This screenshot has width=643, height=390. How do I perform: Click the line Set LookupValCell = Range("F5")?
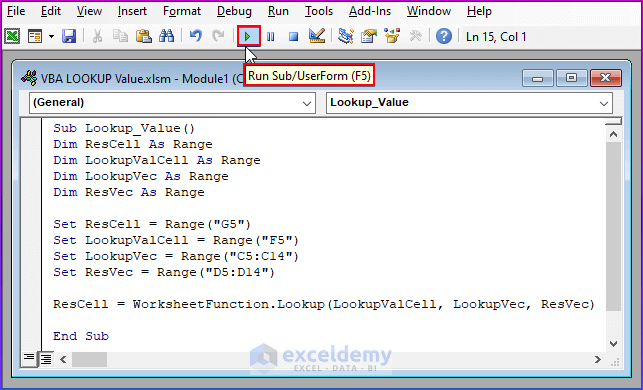(x=176, y=240)
